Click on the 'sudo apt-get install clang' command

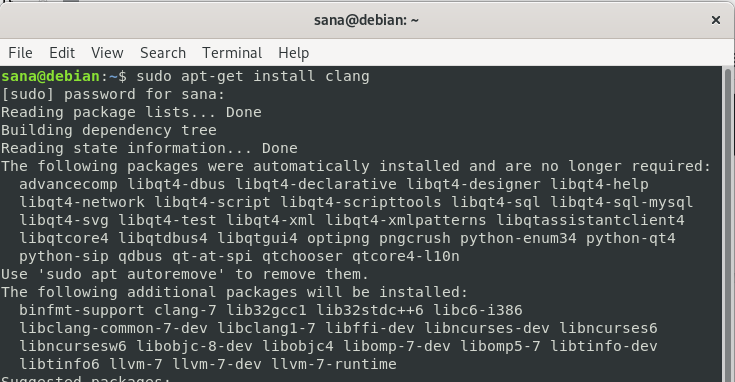click(253, 76)
